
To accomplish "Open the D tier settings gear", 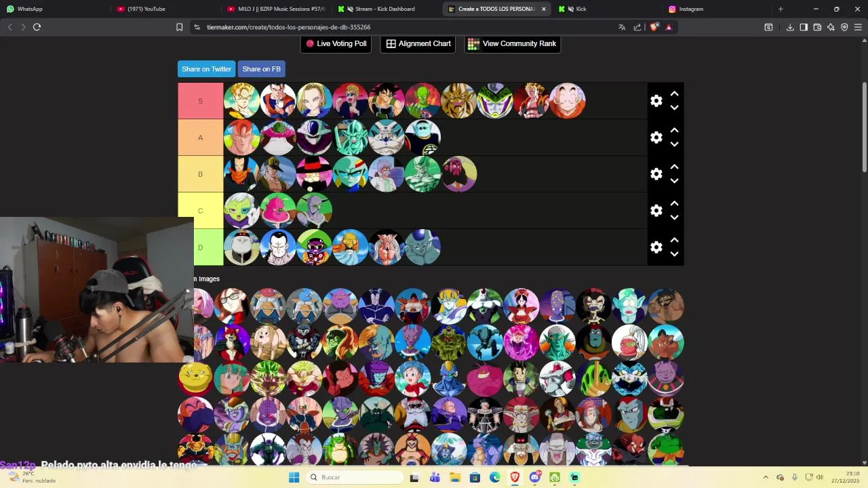I will coord(656,247).
